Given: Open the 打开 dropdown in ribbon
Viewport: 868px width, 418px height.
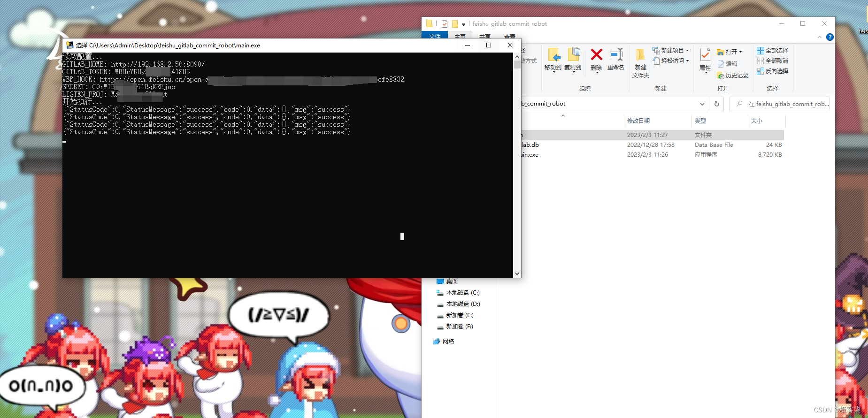Looking at the screenshot, I should pyautogui.click(x=730, y=52).
